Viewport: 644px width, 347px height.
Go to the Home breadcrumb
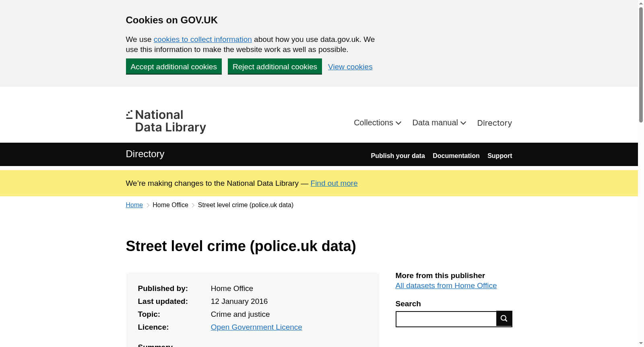[134, 205]
